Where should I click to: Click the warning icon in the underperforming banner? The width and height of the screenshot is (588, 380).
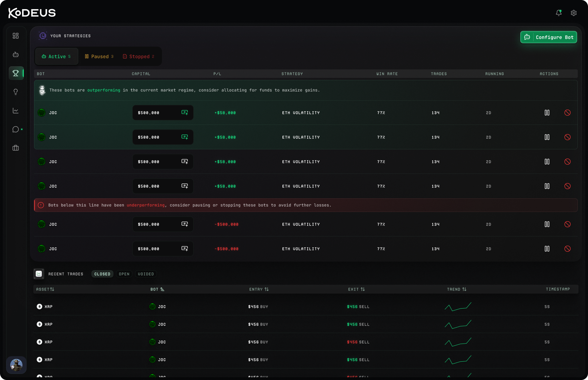pyautogui.click(x=41, y=205)
